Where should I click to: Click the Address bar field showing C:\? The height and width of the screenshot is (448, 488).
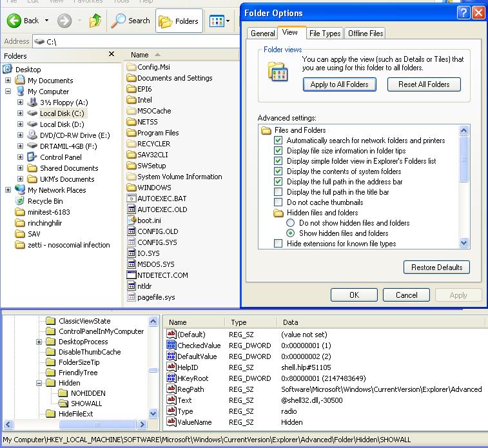click(x=136, y=41)
